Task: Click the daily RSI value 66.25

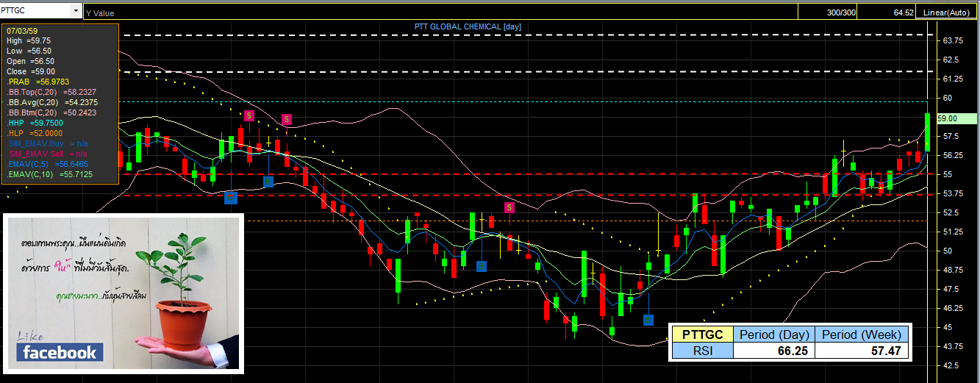Action: coord(773,351)
